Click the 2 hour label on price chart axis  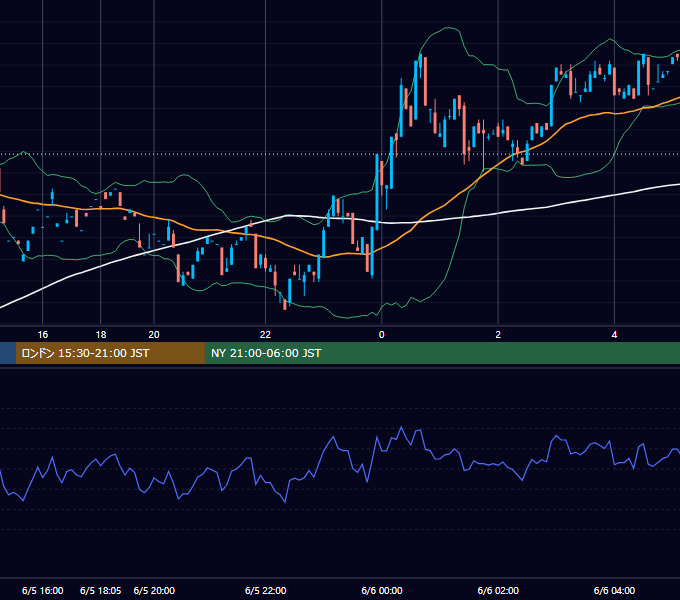coord(498,335)
